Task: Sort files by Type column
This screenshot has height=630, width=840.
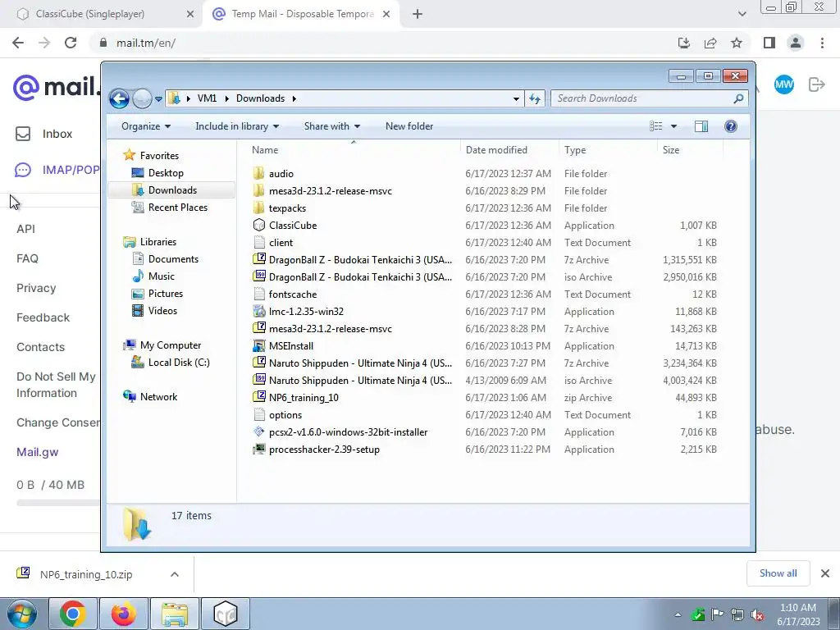Action: [608, 150]
